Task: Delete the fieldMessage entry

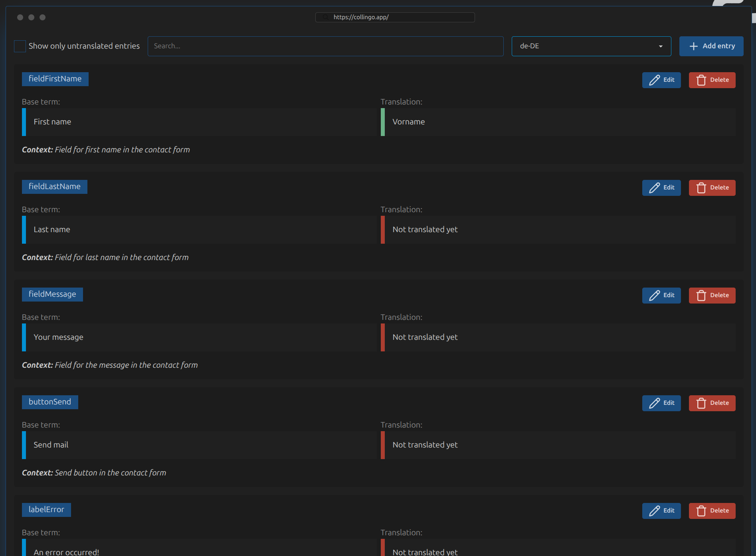Action: pyautogui.click(x=712, y=296)
